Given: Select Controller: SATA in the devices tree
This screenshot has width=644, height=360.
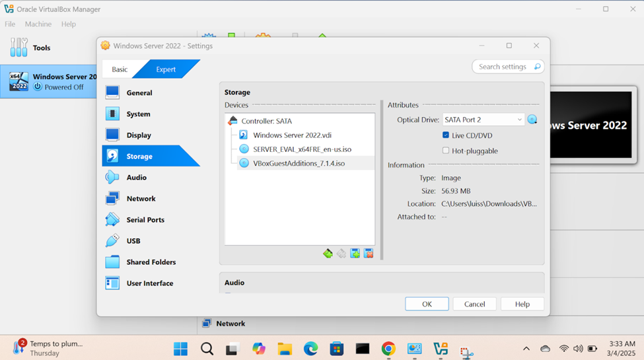Looking at the screenshot, I should coord(267,122).
